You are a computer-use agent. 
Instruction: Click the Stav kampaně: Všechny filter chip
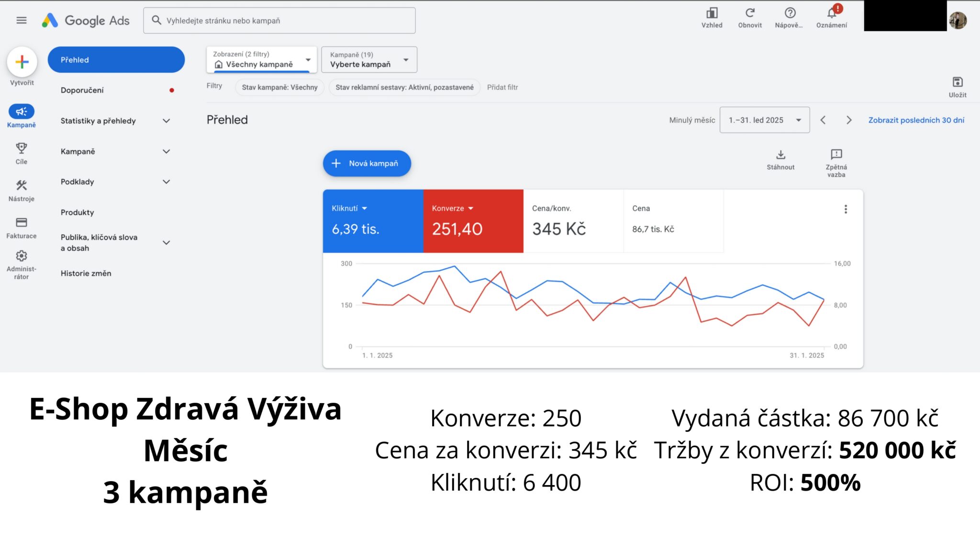pos(280,87)
